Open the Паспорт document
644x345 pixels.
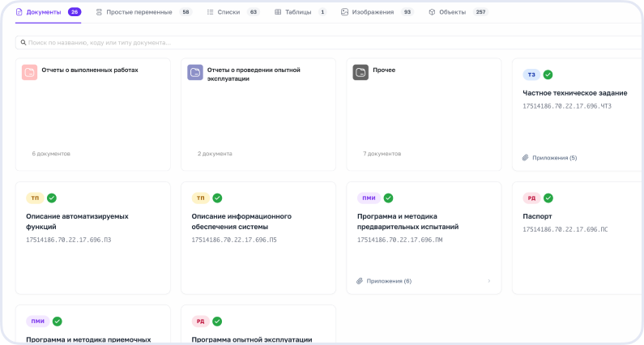(537, 216)
